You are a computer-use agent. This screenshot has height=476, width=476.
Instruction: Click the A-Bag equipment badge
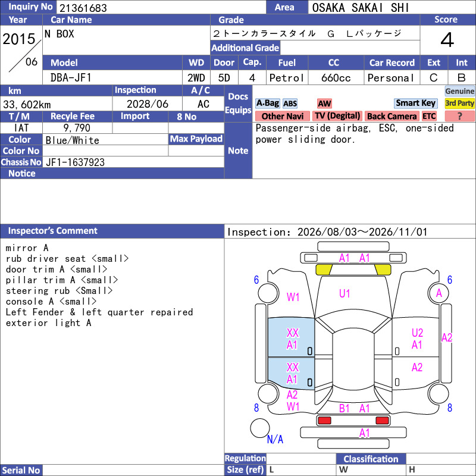coord(267,103)
